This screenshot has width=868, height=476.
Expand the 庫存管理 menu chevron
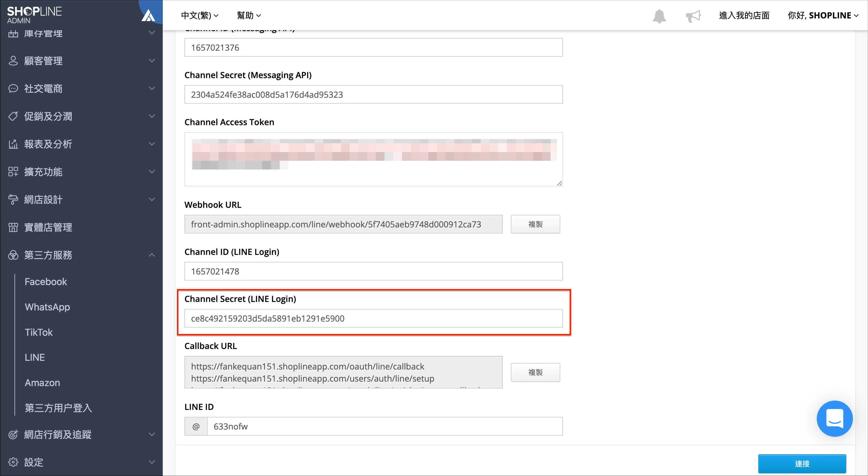152,33
